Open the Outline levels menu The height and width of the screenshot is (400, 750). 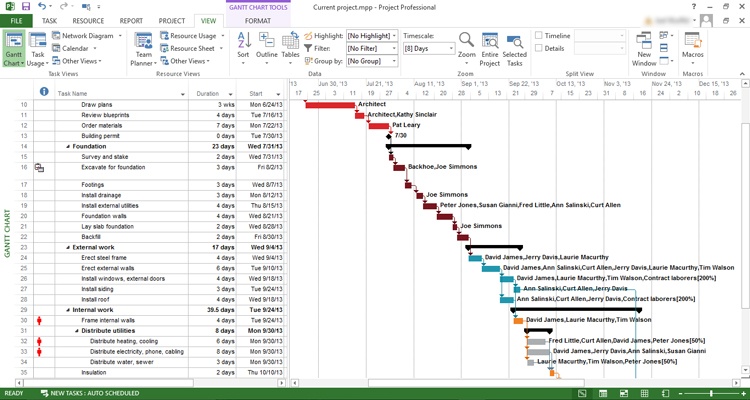point(266,47)
